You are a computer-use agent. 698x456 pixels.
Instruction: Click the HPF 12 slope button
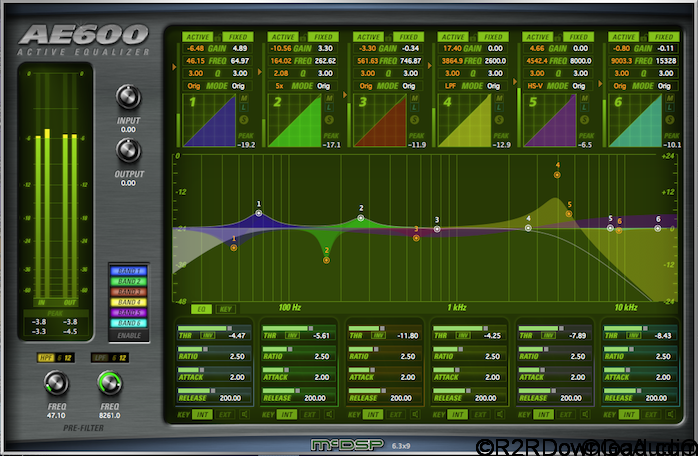tap(68, 358)
